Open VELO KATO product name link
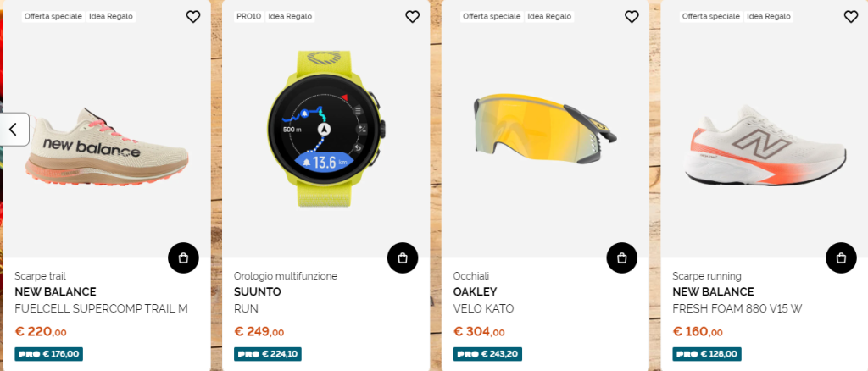Image resolution: width=868 pixels, height=371 pixels. [x=483, y=308]
